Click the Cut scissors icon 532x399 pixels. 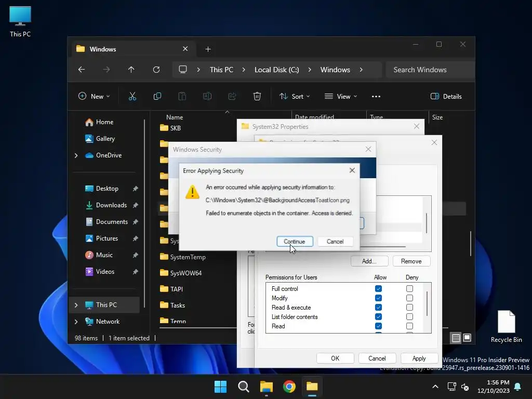(132, 96)
